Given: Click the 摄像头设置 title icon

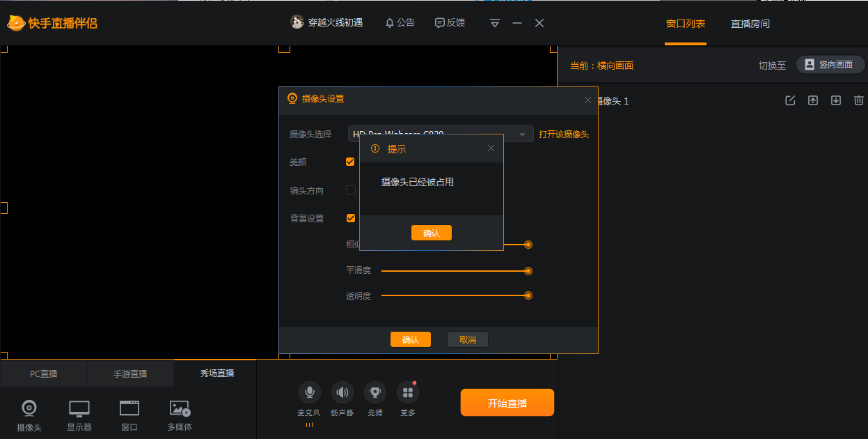Looking at the screenshot, I should click(292, 98).
